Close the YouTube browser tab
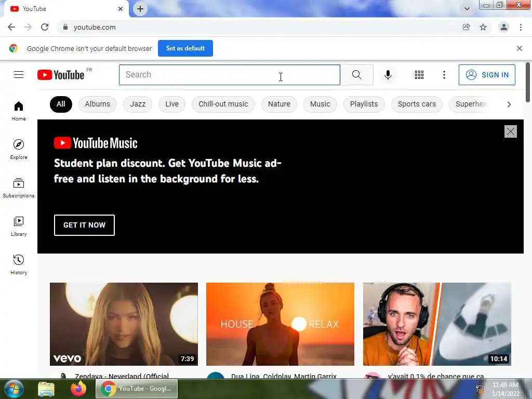 click(121, 9)
